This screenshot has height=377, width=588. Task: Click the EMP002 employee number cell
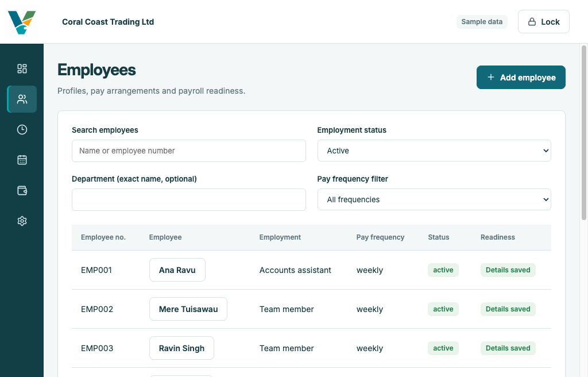tap(97, 309)
